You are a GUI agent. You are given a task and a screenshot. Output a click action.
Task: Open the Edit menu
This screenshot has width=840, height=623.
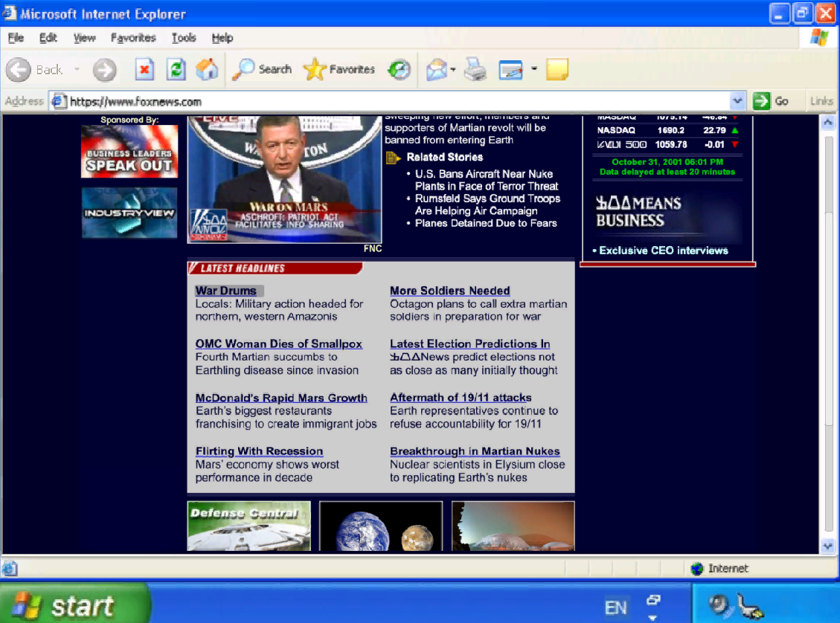pos(48,37)
